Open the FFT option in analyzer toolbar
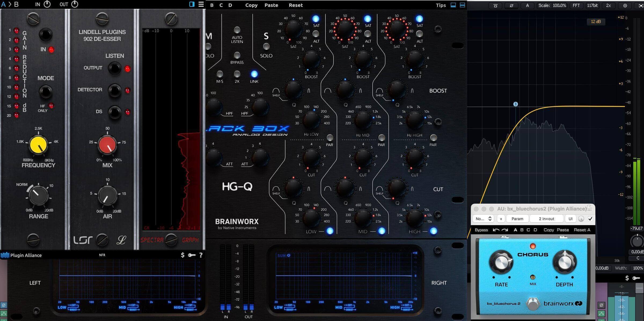Screen dimensions: 644x321 [576, 5]
